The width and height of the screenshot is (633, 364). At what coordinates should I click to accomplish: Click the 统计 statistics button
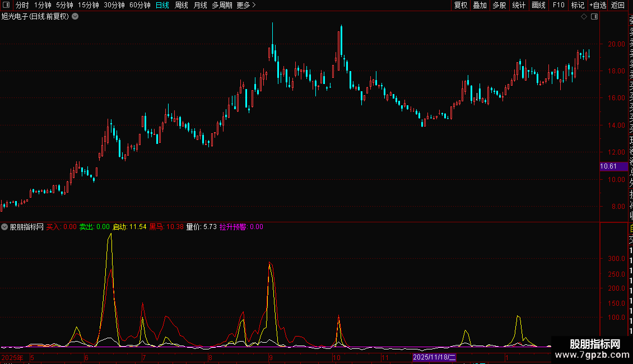(519, 5)
